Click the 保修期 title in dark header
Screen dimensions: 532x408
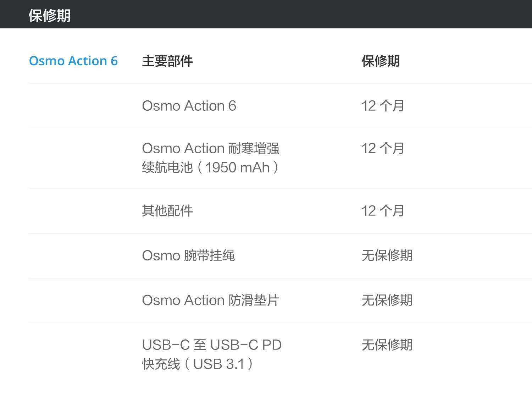coord(50,16)
